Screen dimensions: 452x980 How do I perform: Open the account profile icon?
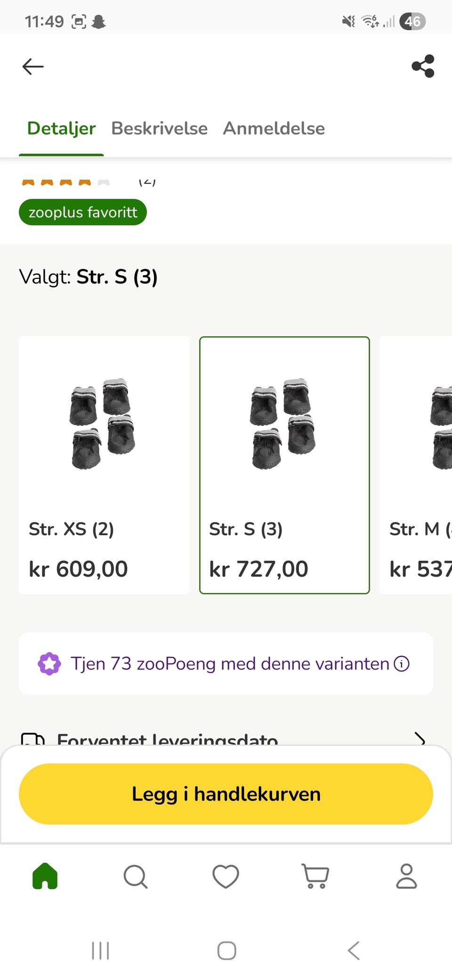click(x=407, y=876)
